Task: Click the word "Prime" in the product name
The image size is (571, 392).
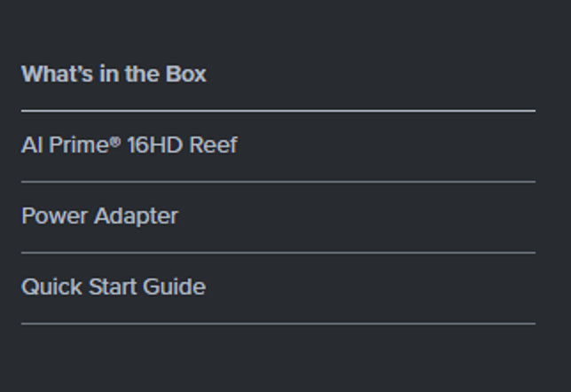Action: pyautogui.click(x=79, y=145)
